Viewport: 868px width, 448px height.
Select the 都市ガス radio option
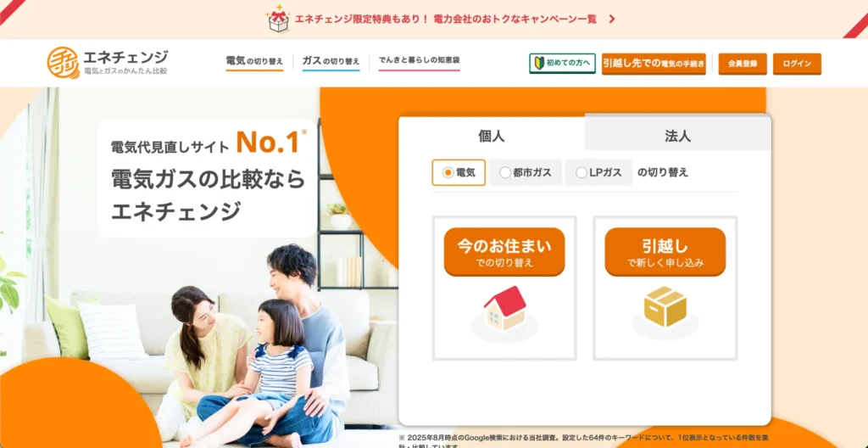click(526, 172)
